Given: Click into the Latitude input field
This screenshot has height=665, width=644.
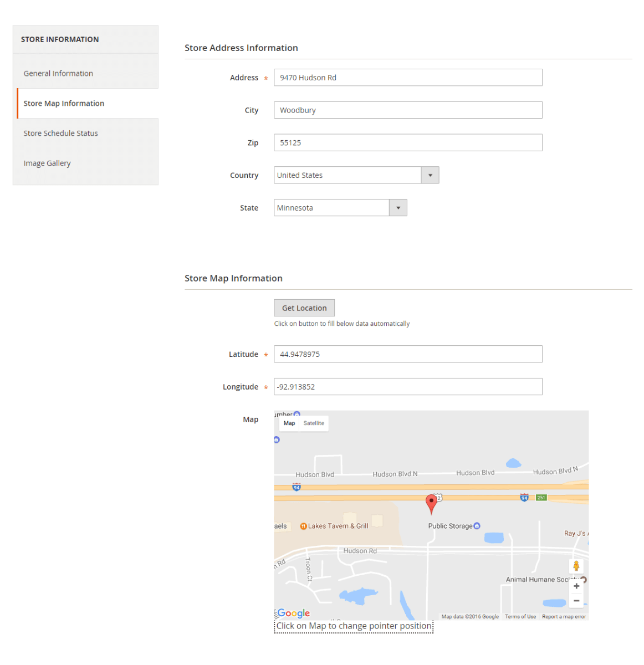Looking at the screenshot, I should point(408,354).
